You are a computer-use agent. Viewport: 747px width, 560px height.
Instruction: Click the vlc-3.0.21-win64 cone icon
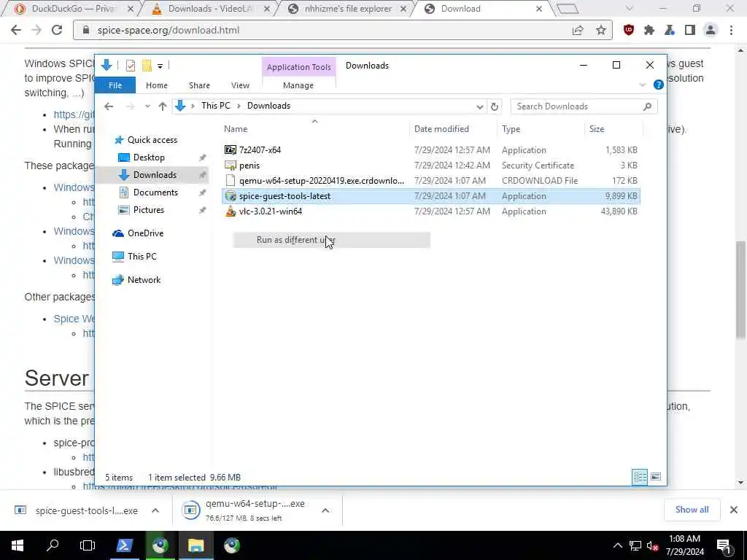[x=230, y=211]
